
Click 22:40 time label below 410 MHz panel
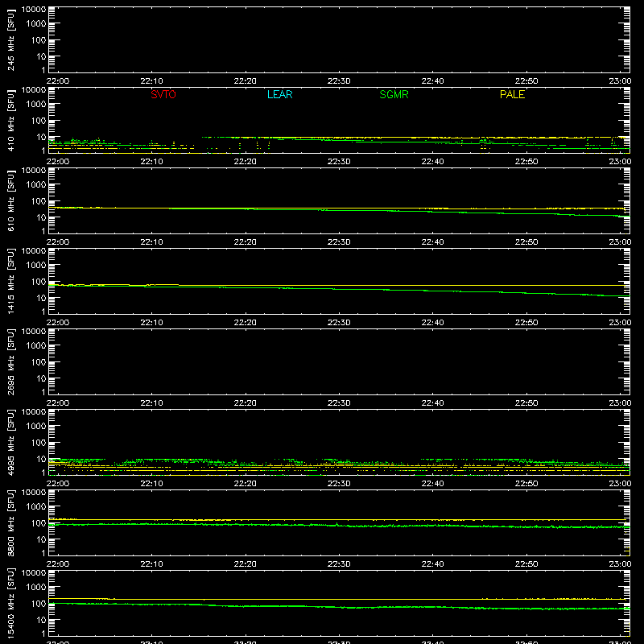432,162
